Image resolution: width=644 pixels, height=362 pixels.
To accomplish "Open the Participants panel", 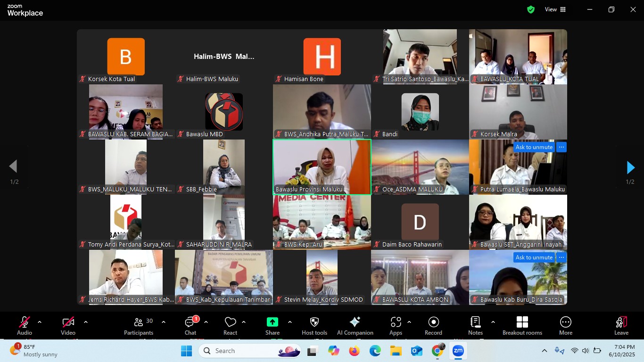I will coord(139,325).
